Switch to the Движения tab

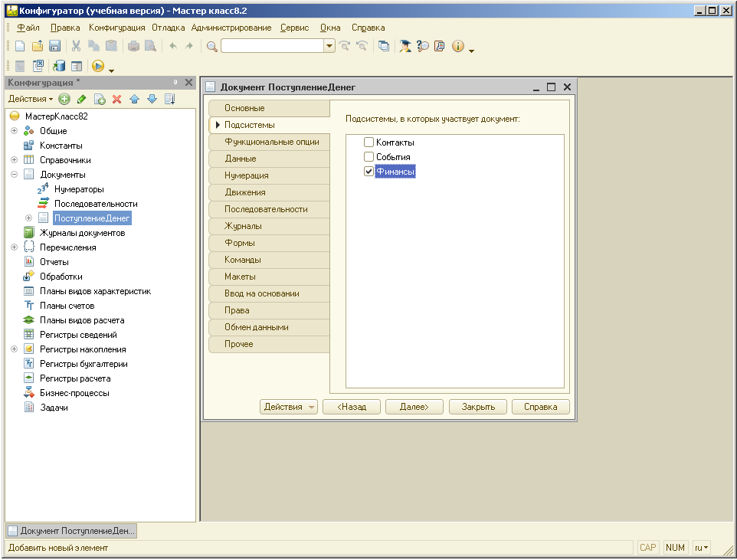(x=245, y=192)
